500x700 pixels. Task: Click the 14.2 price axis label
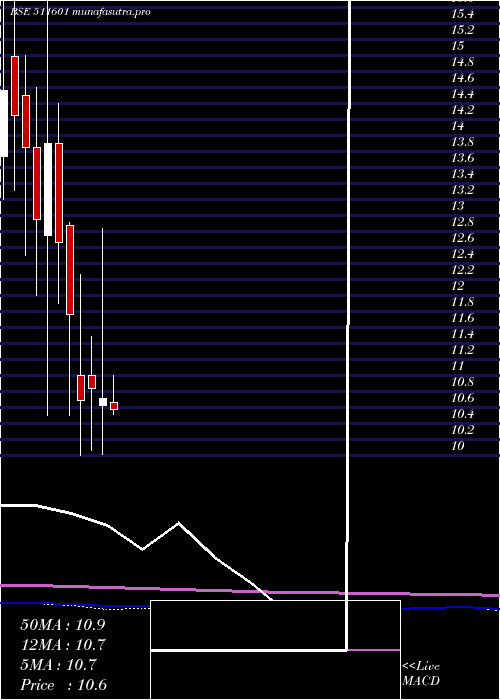(462, 110)
